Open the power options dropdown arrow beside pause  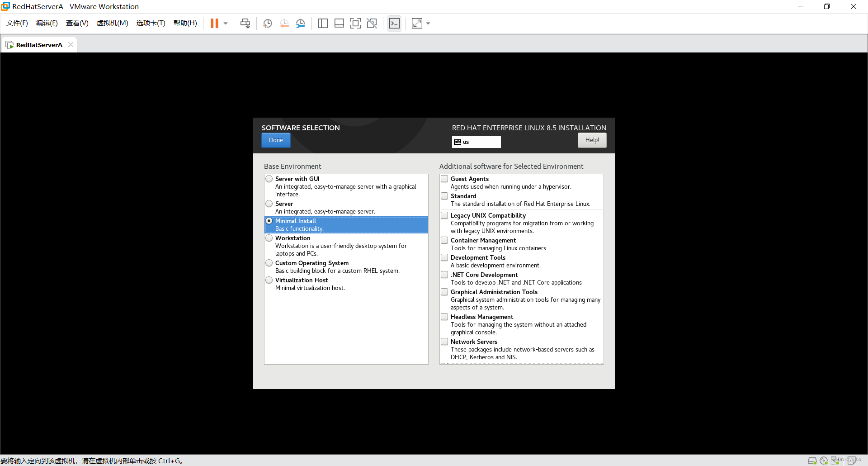pos(226,24)
